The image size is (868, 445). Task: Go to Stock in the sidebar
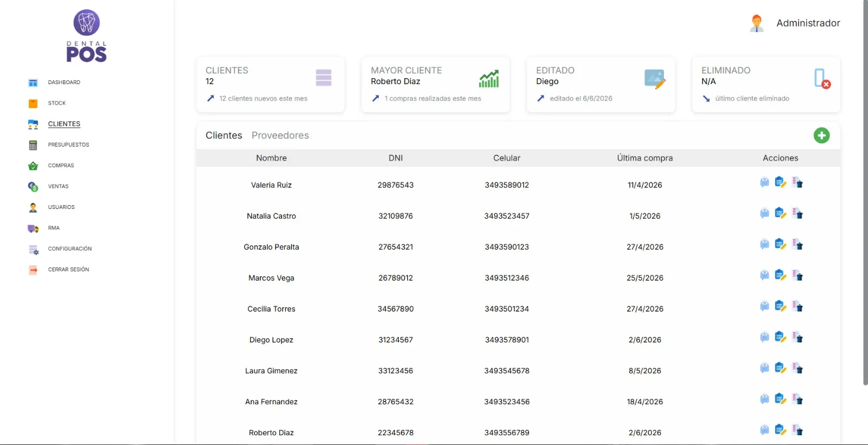click(x=57, y=103)
